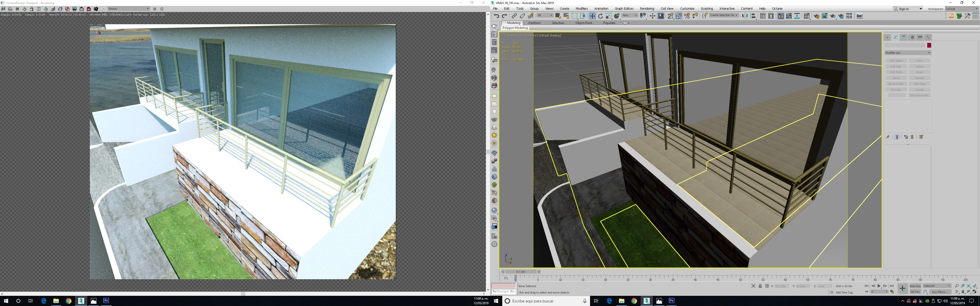This screenshot has height=306, width=980.
Task: Toggle the Angle Snap button
Action: point(679,16)
